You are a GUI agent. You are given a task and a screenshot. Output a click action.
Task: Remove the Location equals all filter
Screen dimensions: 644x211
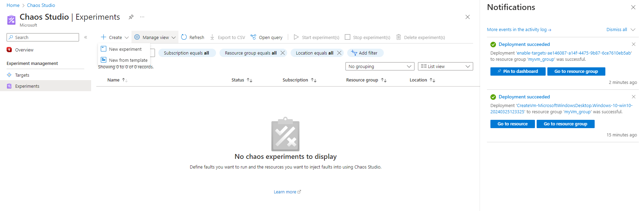coord(339,53)
